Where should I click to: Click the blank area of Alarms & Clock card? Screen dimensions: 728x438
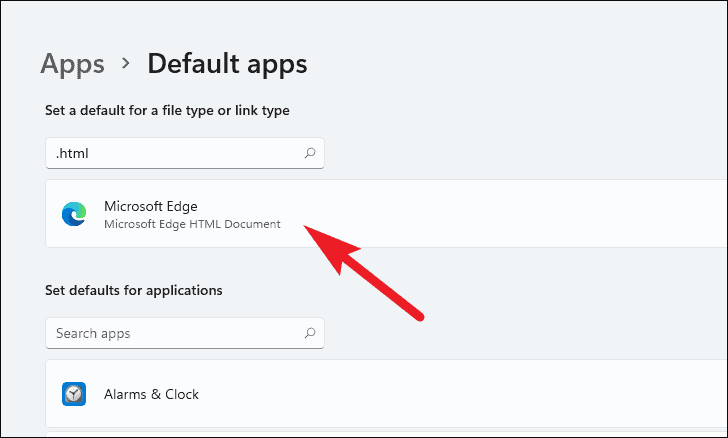(x=464, y=393)
